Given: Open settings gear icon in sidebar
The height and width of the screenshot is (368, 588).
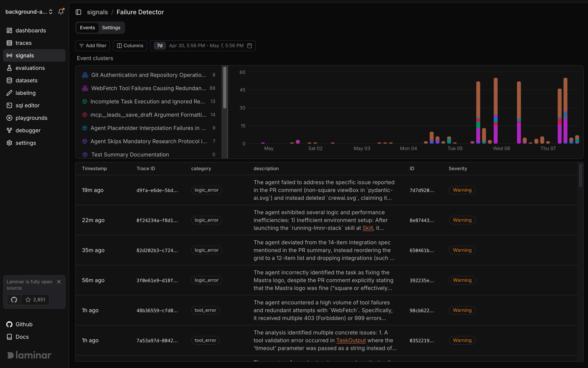Looking at the screenshot, I should [x=9, y=143].
